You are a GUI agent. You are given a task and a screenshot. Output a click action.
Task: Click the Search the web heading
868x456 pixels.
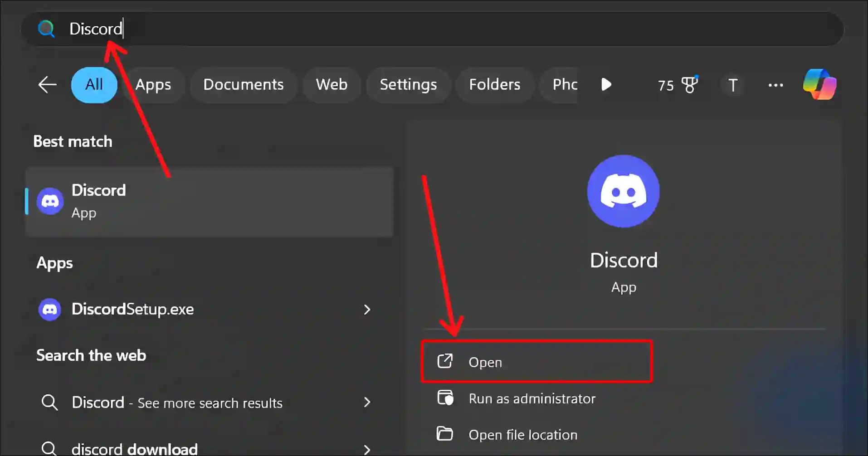[x=91, y=355]
